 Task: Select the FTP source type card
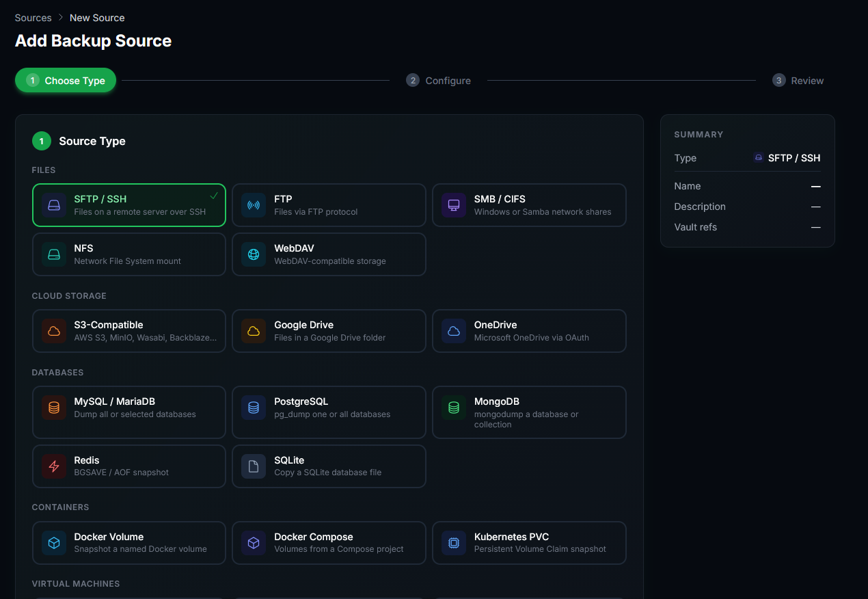click(329, 205)
